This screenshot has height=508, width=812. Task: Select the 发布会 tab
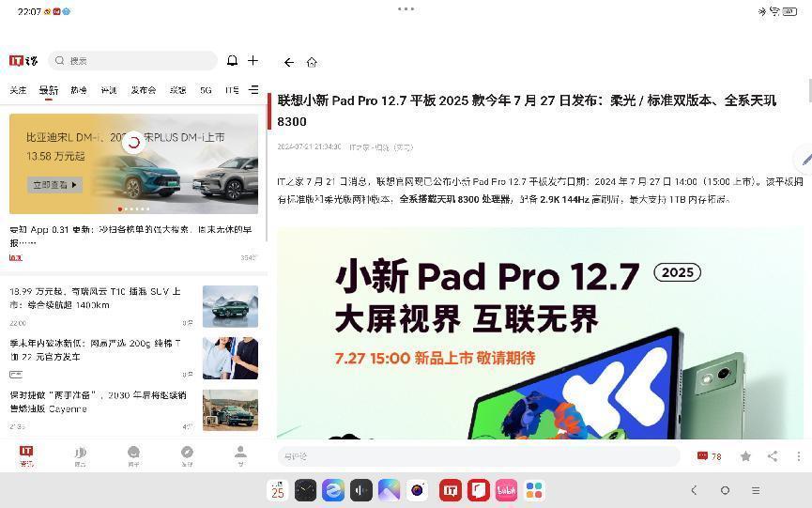(144, 91)
